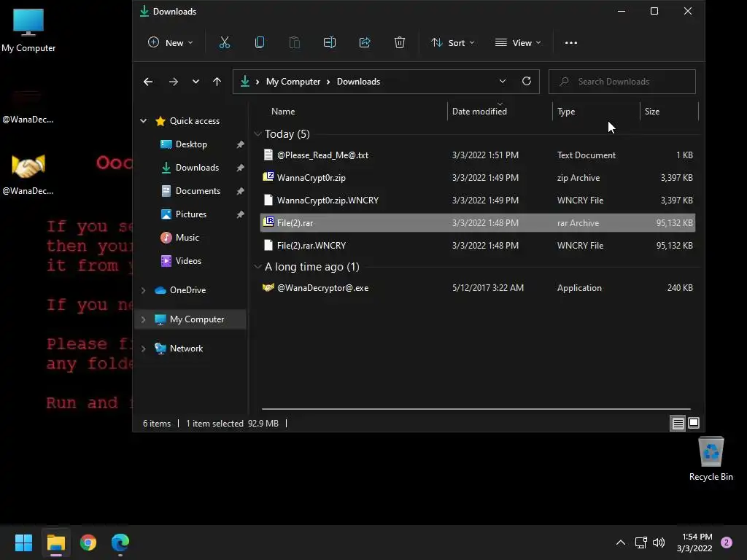Click Downloads in address breadcrumb
The height and width of the screenshot is (560, 747).
(358, 82)
